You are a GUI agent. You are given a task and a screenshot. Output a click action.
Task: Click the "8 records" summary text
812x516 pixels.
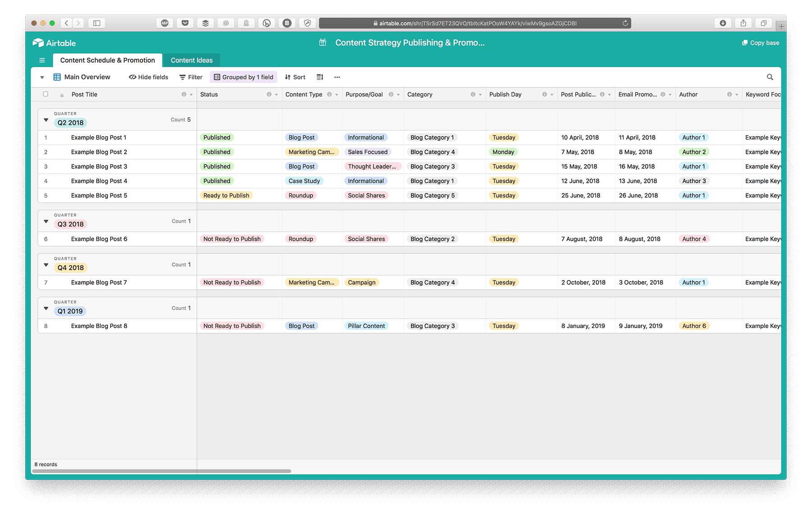click(x=46, y=465)
